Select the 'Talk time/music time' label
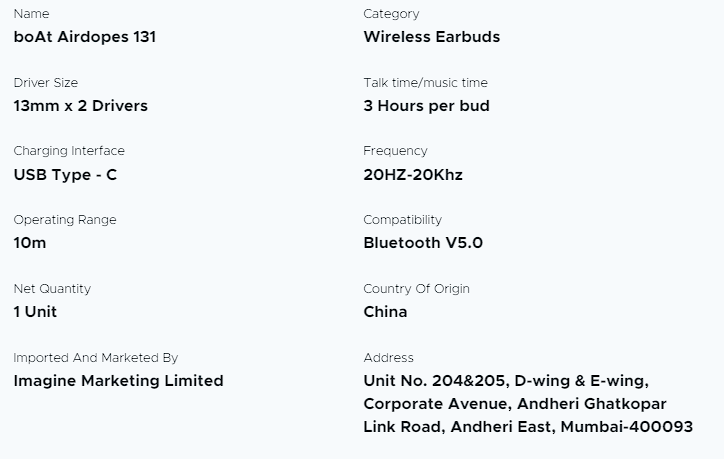The height and width of the screenshot is (459, 724). [425, 83]
